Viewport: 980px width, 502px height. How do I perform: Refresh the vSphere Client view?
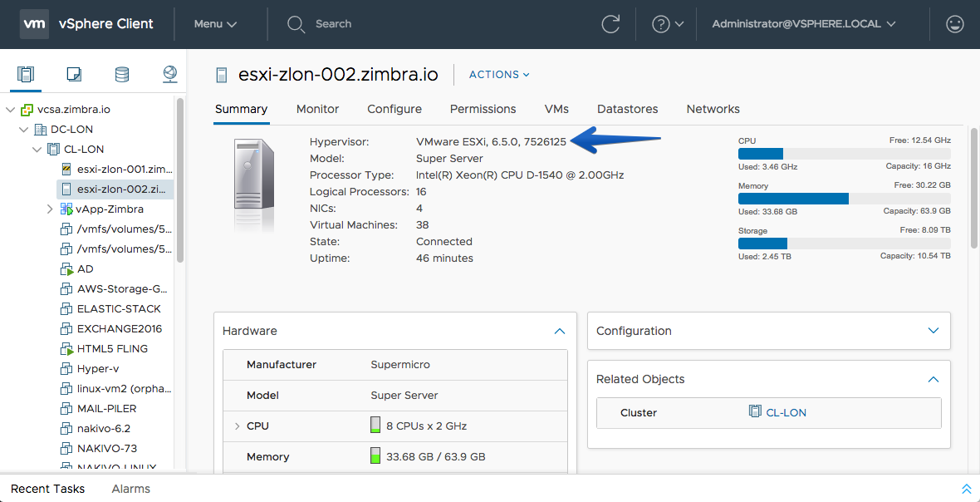coord(610,24)
